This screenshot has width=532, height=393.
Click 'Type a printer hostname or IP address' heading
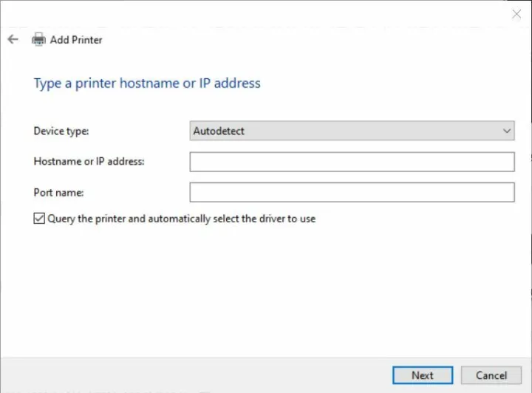click(147, 83)
